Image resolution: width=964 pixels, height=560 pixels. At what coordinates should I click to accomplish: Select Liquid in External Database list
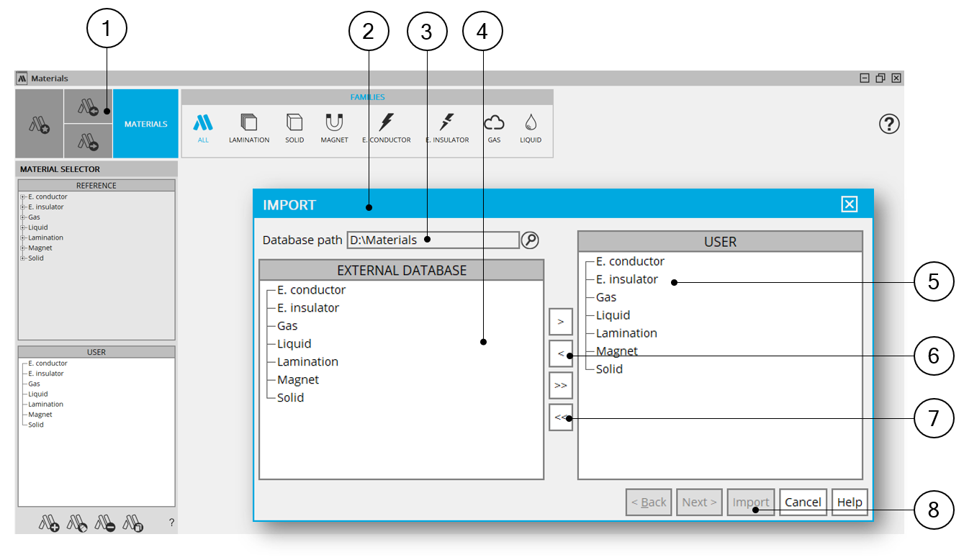294,344
